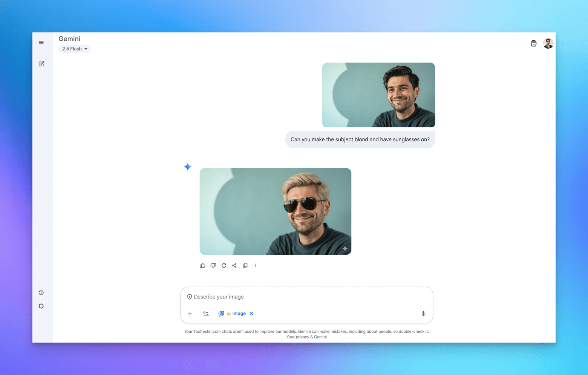Open Your privacy & Gemini link

(x=306, y=337)
